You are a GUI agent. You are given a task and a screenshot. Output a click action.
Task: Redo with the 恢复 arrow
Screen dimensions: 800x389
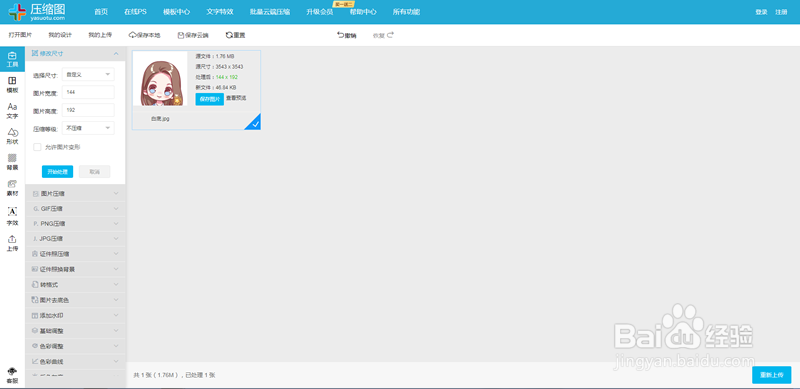tap(383, 35)
